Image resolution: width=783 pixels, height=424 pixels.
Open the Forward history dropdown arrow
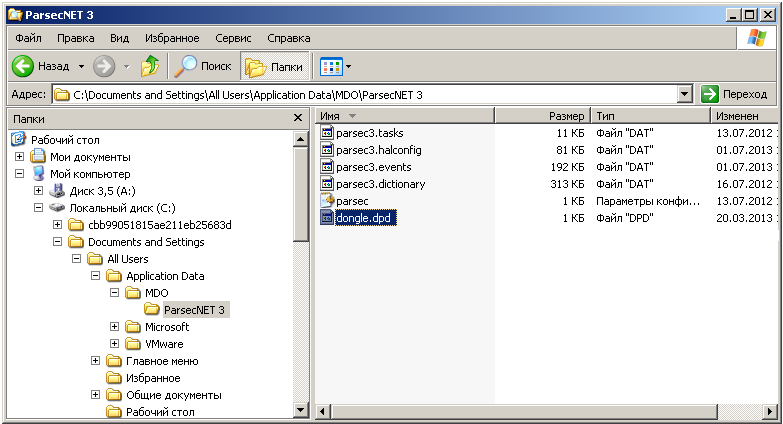127,66
